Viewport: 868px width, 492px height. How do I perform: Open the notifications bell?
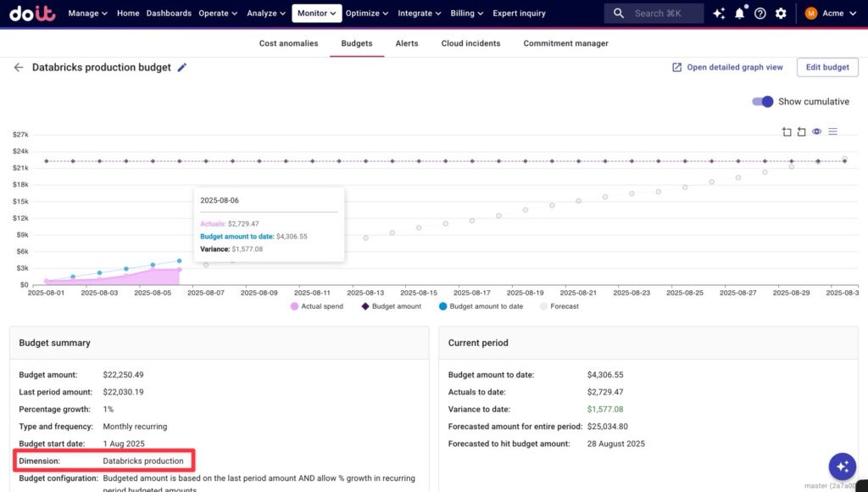(739, 14)
